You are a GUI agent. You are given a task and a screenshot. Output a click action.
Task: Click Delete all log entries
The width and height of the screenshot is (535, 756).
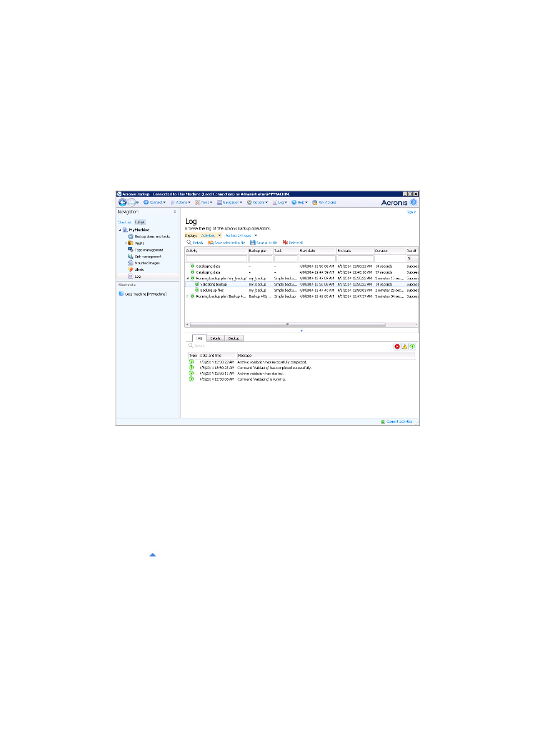tap(292, 243)
